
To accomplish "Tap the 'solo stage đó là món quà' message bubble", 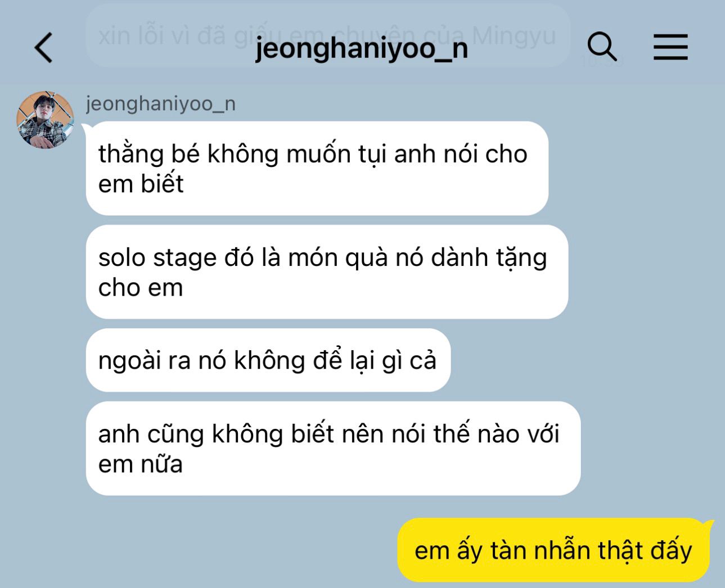I will [x=327, y=272].
